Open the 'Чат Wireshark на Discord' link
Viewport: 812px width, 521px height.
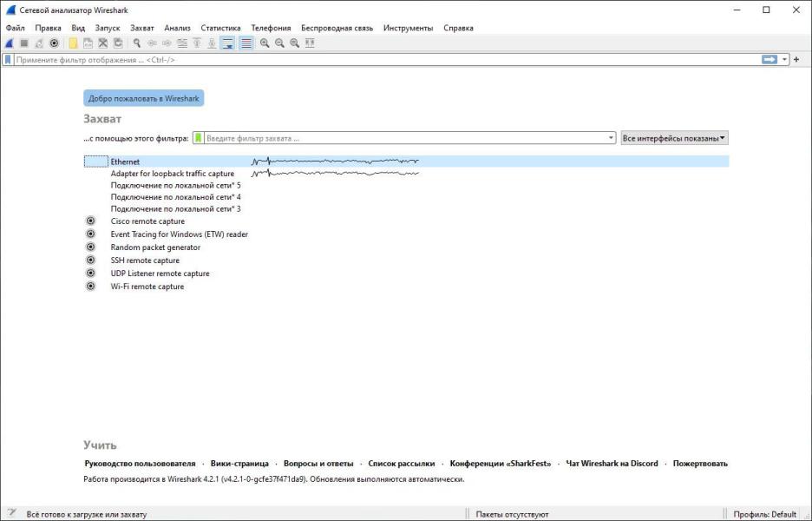pos(612,464)
